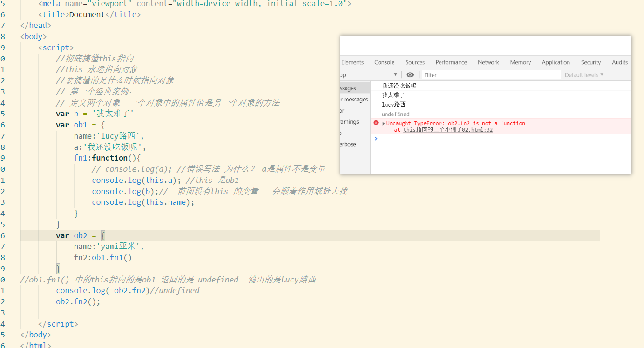Click the closing </body> tag line
The width and height of the screenshot is (644, 348).
[36, 335]
